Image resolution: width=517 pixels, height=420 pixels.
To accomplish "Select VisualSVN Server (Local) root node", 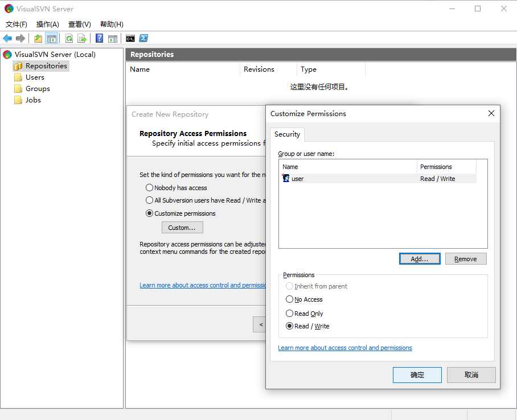I will coord(55,55).
